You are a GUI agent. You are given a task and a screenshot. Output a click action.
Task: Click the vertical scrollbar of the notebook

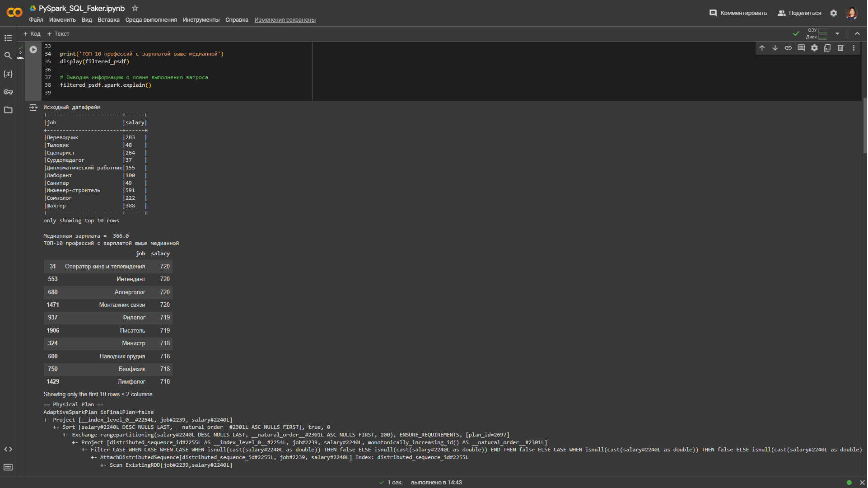tap(865, 126)
